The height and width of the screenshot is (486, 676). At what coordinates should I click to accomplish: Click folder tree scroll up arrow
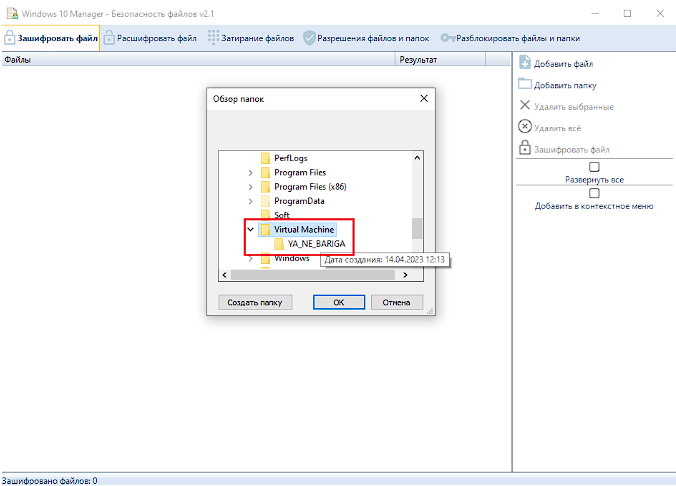point(417,158)
